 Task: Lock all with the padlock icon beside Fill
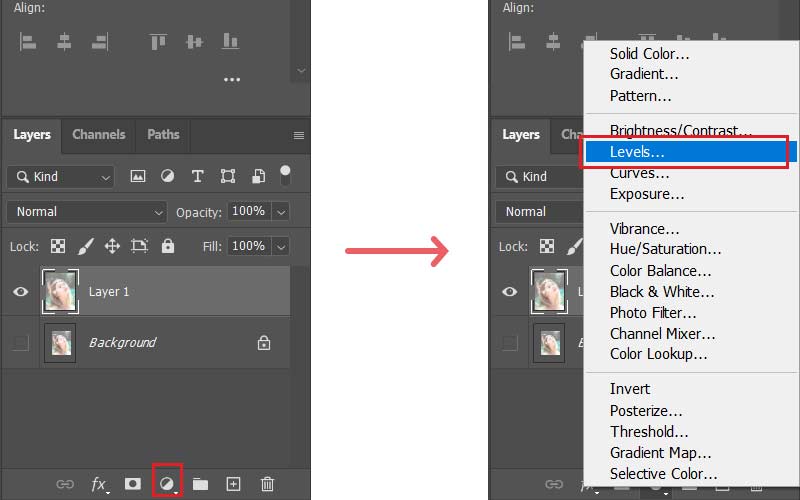tap(168, 246)
